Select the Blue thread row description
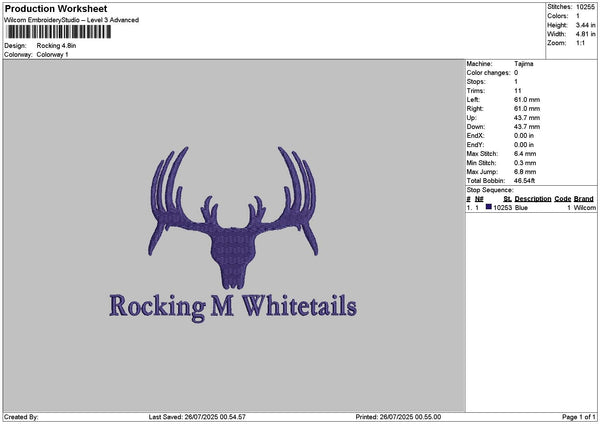 coord(521,207)
